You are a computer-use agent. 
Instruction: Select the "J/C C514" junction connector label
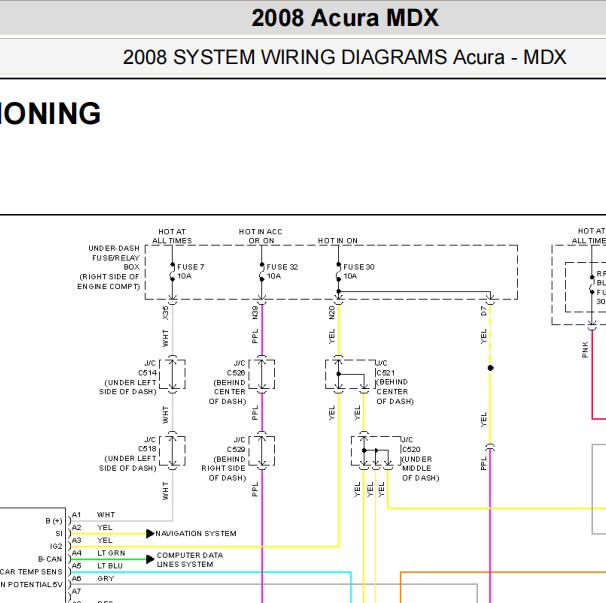tap(150, 368)
